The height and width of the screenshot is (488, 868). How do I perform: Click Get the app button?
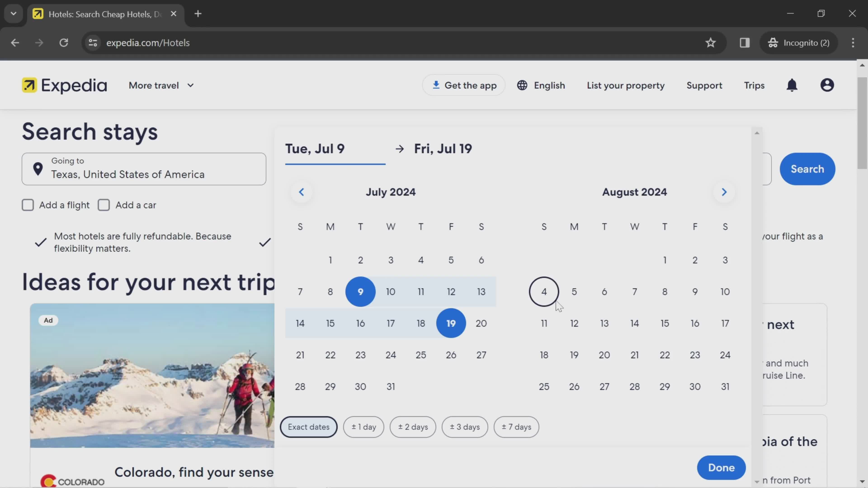tap(464, 85)
